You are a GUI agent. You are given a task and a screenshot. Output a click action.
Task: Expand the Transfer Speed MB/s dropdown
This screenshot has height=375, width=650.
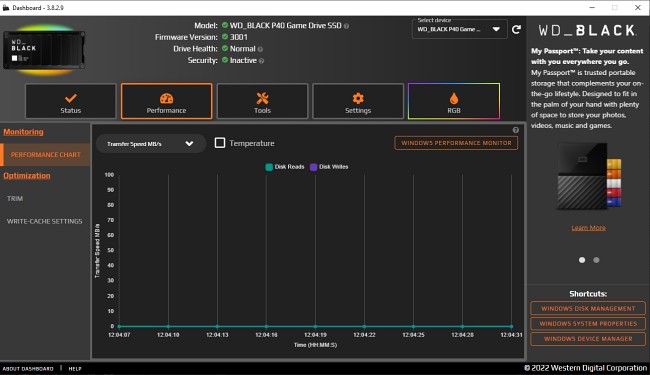tap(151, 144)
